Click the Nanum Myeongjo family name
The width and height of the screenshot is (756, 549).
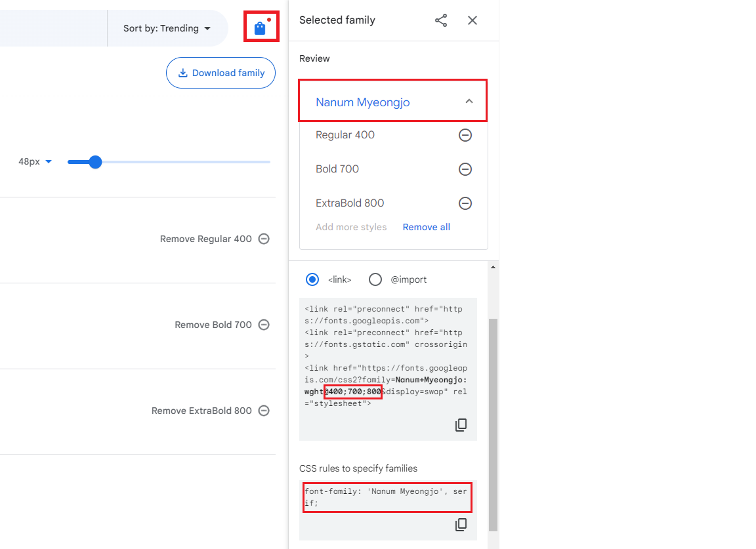(x=362, y=102)
